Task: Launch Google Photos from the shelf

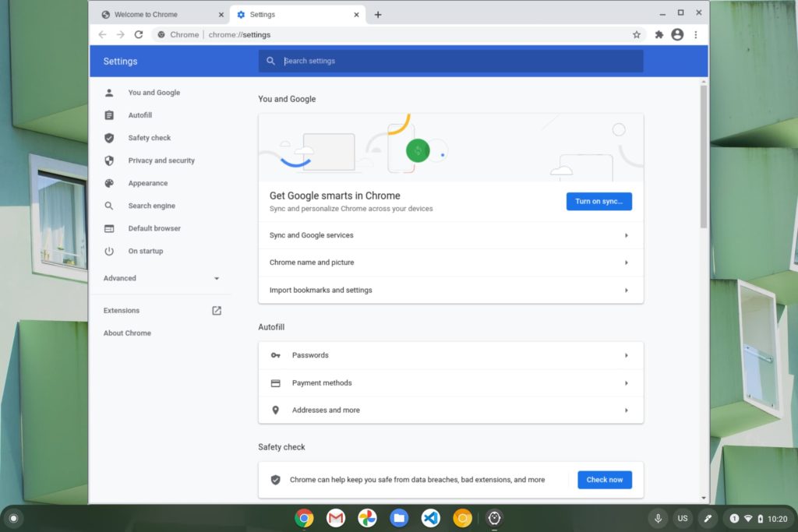Action: (x=367, y=518)
